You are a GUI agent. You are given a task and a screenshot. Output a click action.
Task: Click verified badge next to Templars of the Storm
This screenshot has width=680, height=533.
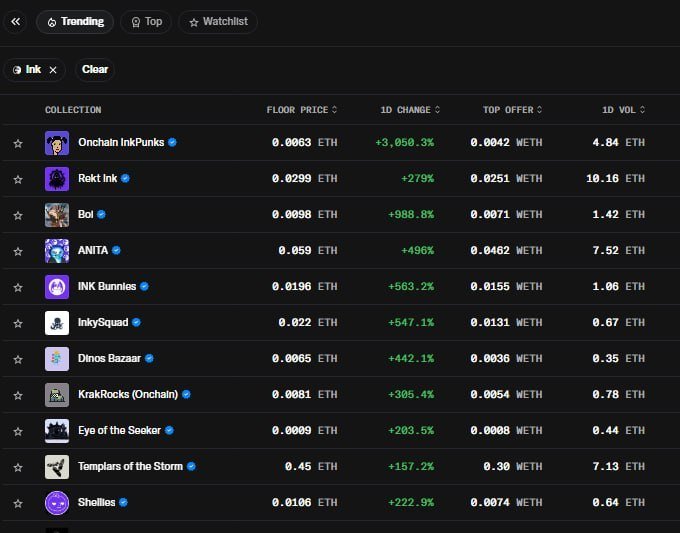191,466
